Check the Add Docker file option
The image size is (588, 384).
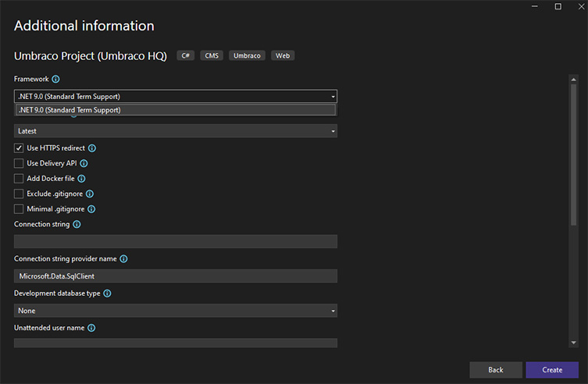click(19, 179)
